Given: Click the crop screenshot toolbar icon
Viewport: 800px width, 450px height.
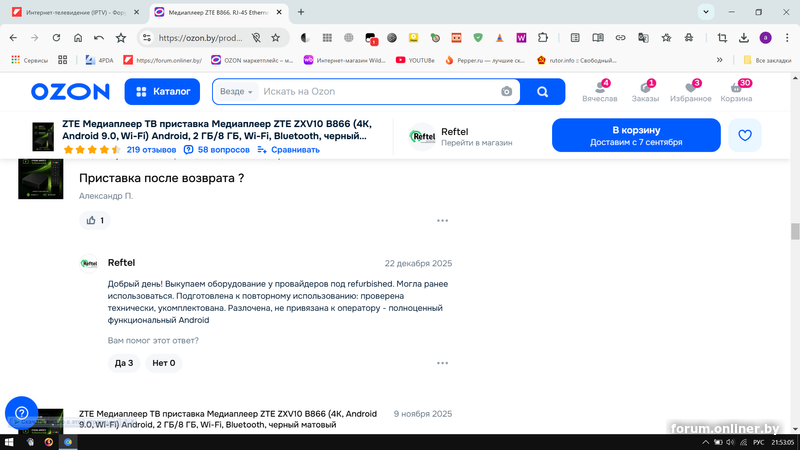Looking at the screenshot, I should pos(722,38).
